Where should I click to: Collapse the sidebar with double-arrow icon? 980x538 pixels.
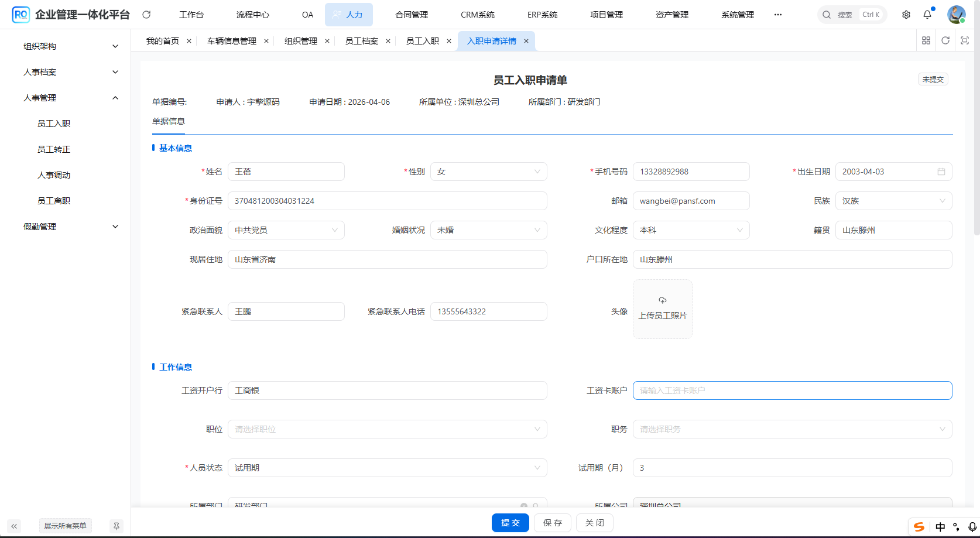point(14,526)
